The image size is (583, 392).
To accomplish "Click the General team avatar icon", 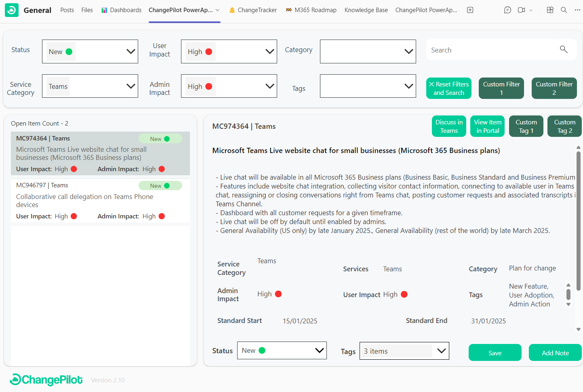I will pyautogui.click(x=12, y=10).
